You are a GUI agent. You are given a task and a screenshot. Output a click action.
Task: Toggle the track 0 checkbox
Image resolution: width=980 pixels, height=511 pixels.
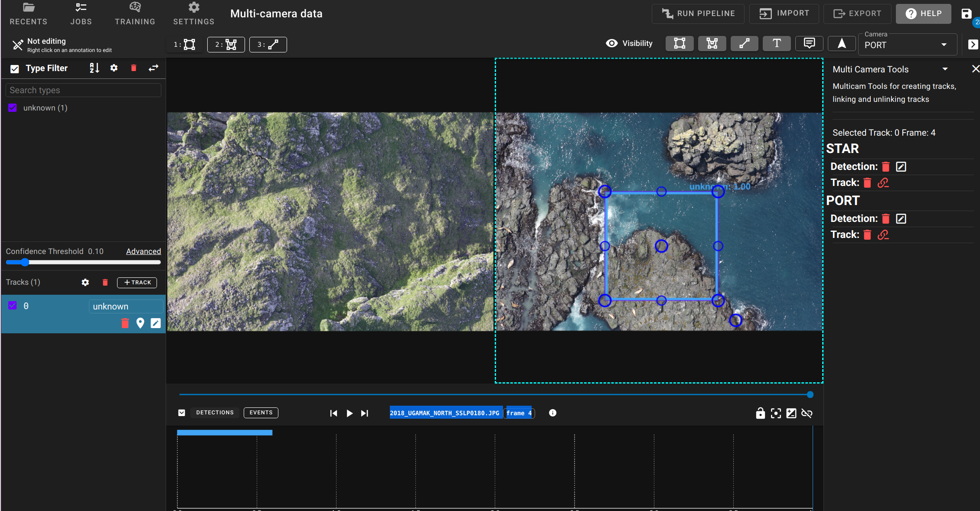click(x=13, y=306)
